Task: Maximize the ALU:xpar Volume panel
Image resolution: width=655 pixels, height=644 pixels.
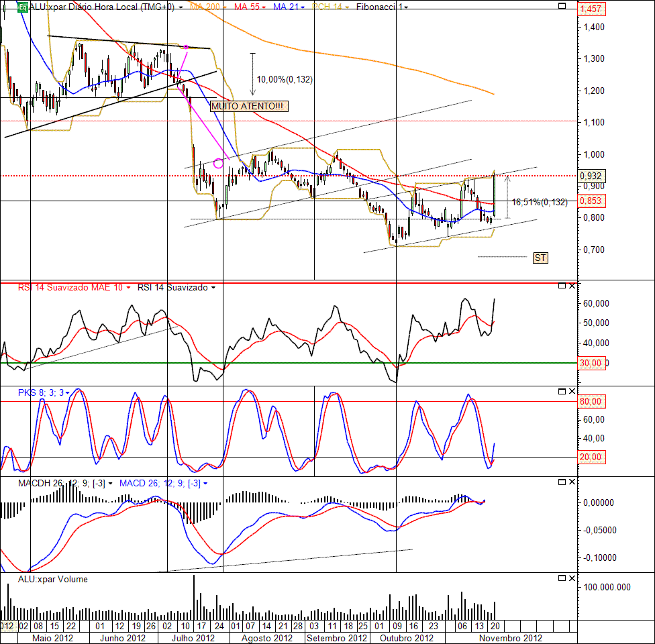Action: [x=562, y=578]
